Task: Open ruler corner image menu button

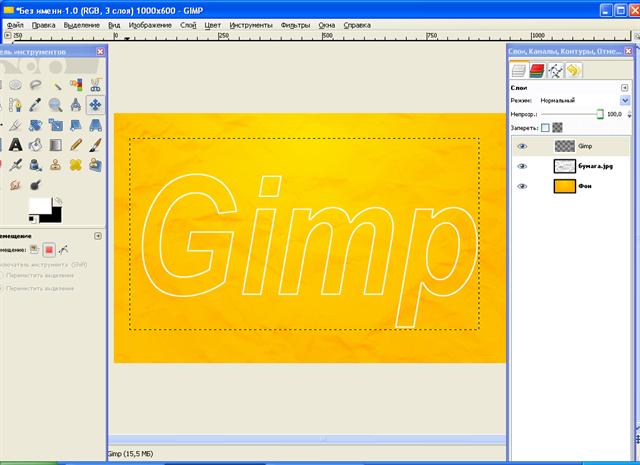Action: pyautogui.click(x=7, y=36)
